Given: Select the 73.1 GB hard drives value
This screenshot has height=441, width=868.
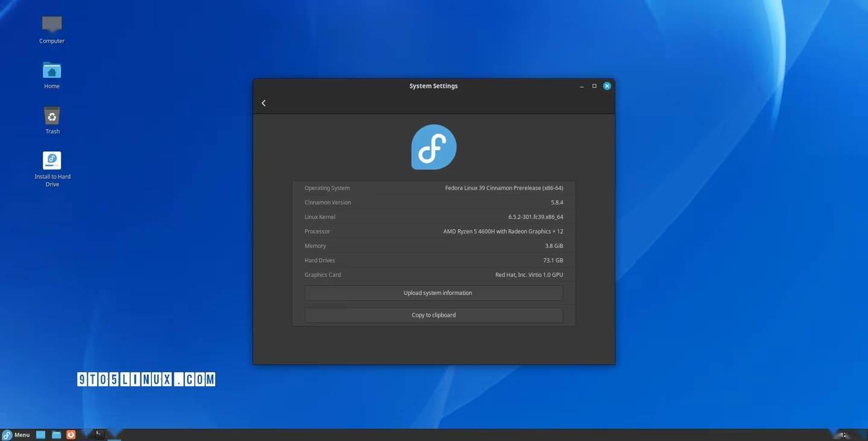Looking at the screenshot, I should tap(553, 261).
